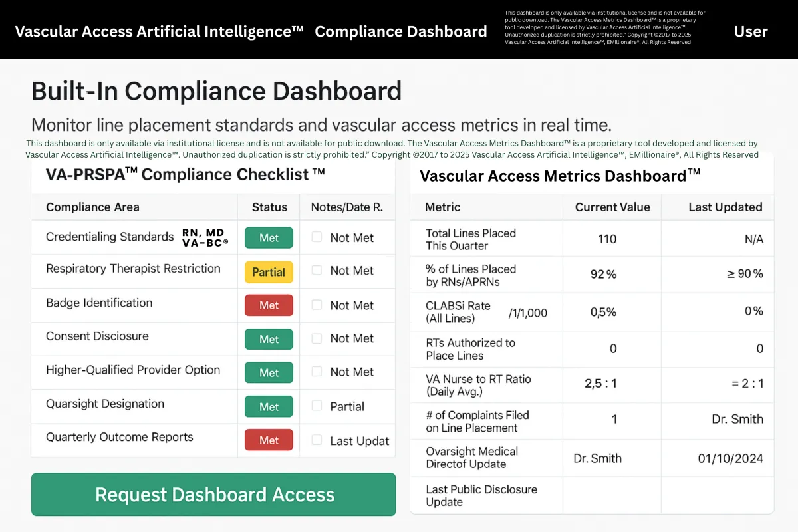The width and height of the screenshot is (798, 532).
Task: Click the green Met badge for Higher-Qualified Provider Option
Action: (269, 372)
